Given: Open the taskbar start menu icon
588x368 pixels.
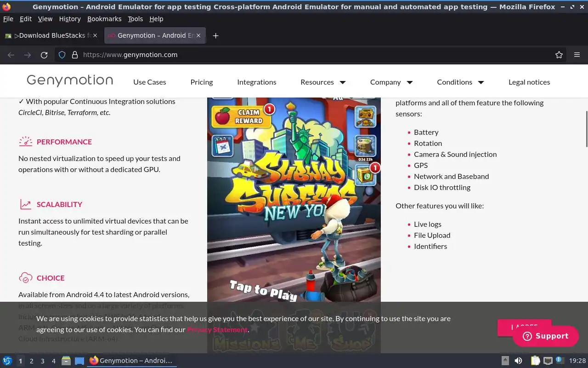Looking at the screenshot, I should [7, 361].
